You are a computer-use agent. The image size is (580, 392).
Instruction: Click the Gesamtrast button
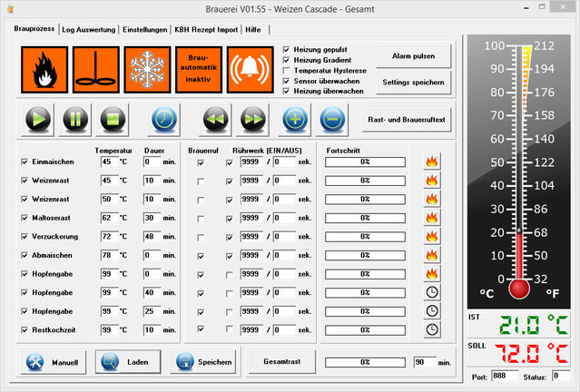(x=282, y=362)
